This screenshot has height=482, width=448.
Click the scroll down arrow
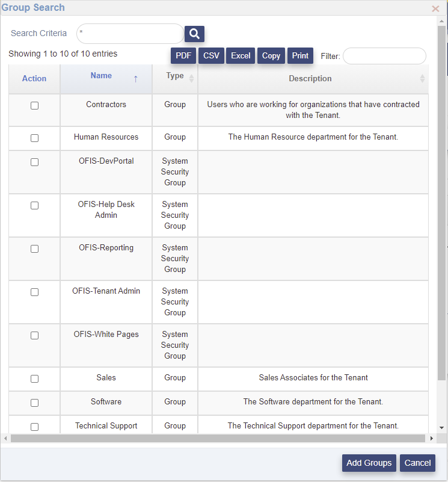coord(441,428)
